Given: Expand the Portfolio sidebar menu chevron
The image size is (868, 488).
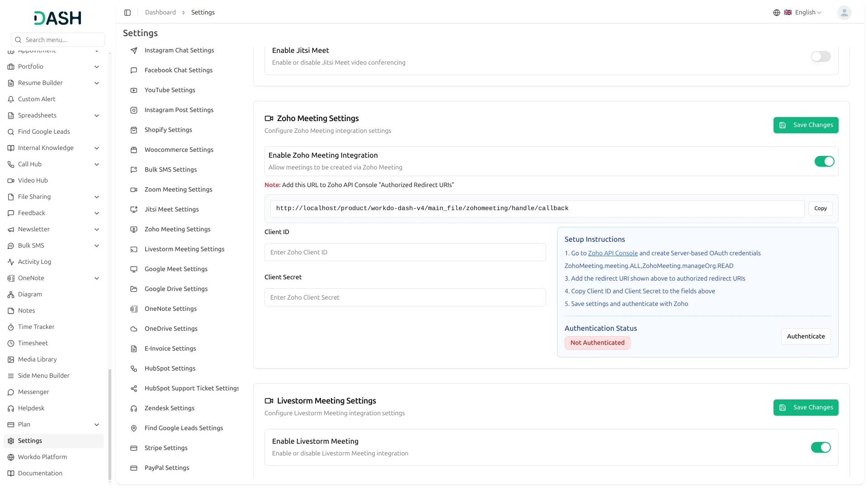Looking at the screenshot, I should [97, 67].
